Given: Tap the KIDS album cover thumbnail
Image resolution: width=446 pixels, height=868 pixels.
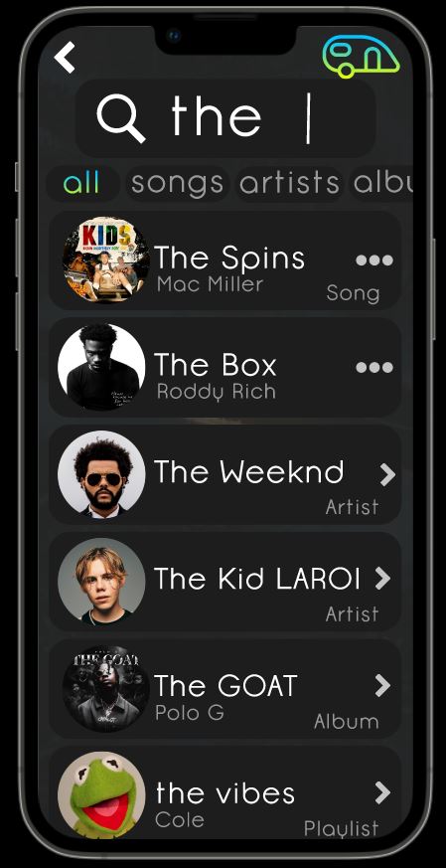Looking at the screenshot, I should [x=105, y=260].
